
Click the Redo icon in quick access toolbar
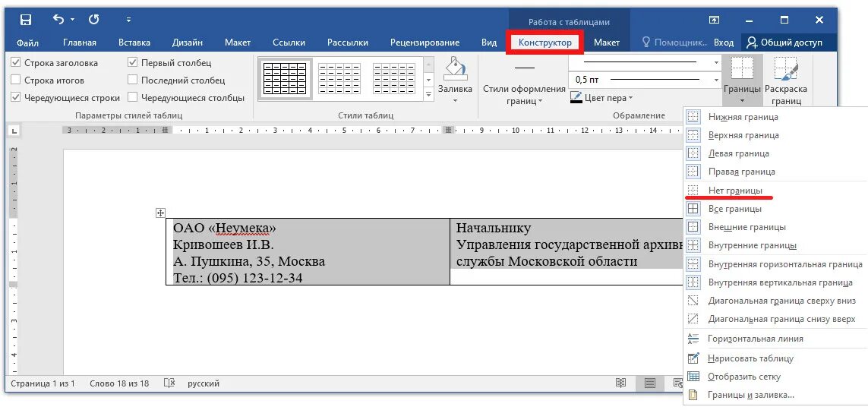pos(93,20)
